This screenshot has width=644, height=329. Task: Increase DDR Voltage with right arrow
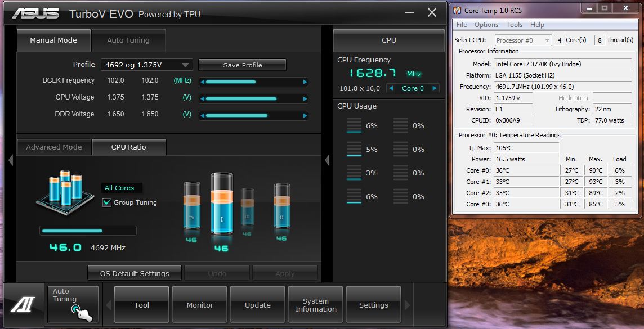[x=305, y=116]
